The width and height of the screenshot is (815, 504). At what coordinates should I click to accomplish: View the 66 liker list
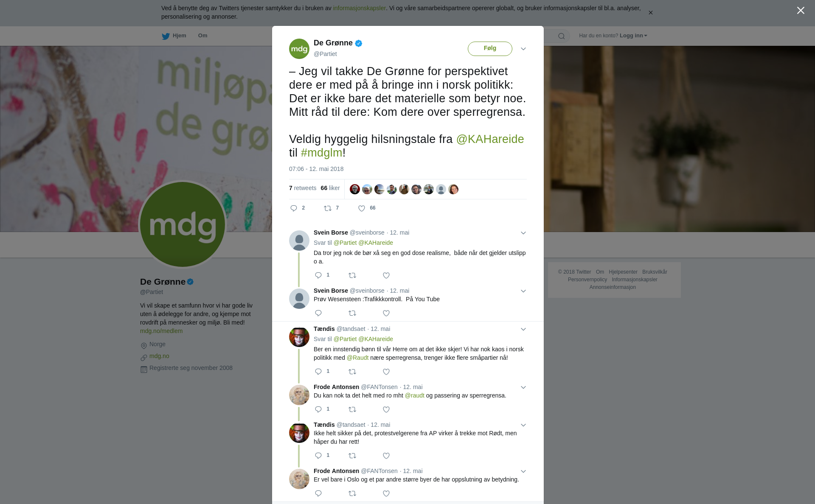coord(330,188)
